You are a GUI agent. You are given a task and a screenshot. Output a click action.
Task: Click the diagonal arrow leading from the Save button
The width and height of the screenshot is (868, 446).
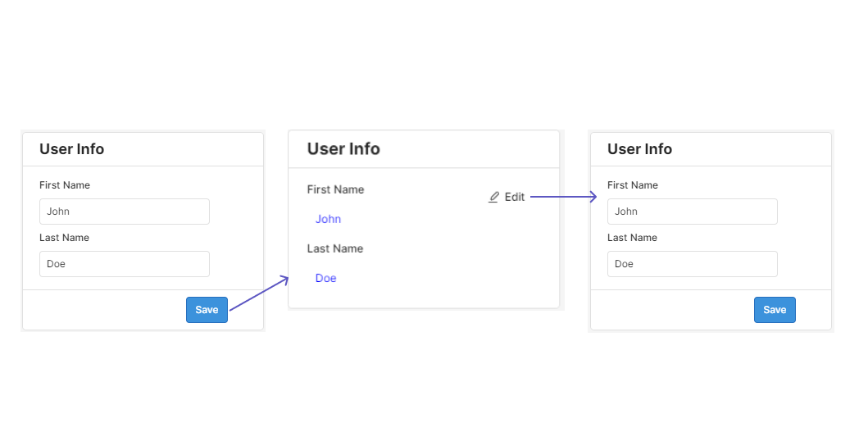click(259, 294)
